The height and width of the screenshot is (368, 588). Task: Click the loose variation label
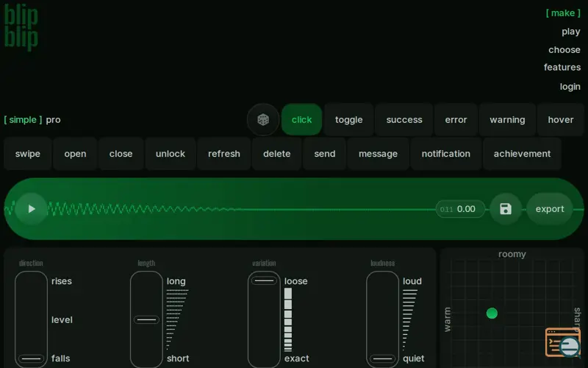click(296, 281)
